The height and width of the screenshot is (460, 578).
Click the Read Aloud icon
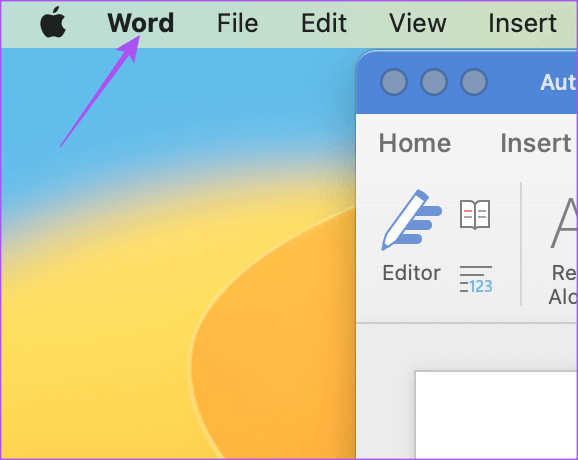point(564,223)
